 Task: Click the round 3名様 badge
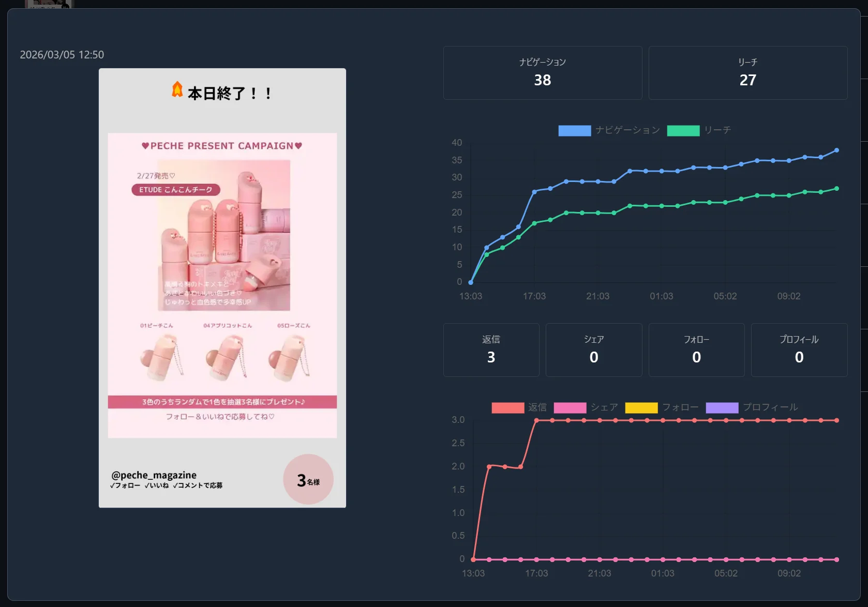308,479
